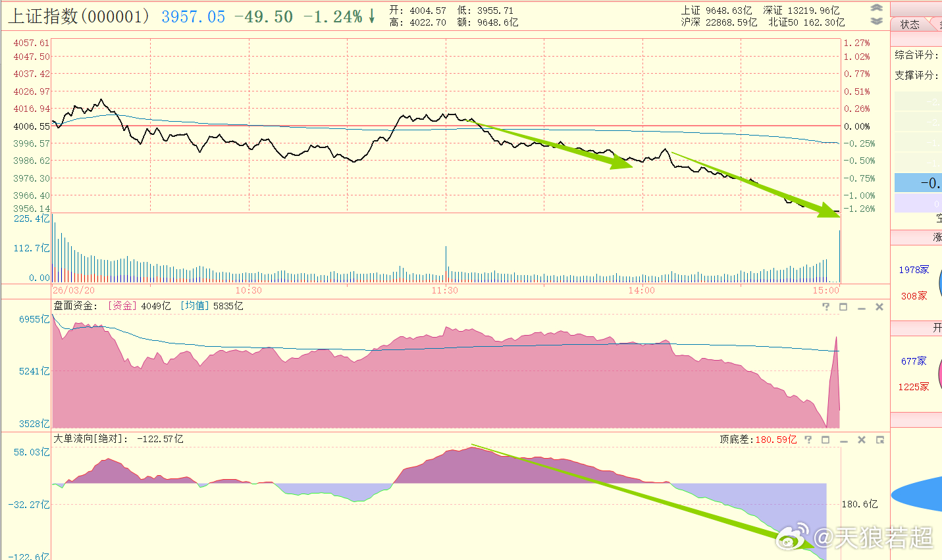Click the [资金] 4049亿 legend
942x560 pixels.
[x=139, y=306]
